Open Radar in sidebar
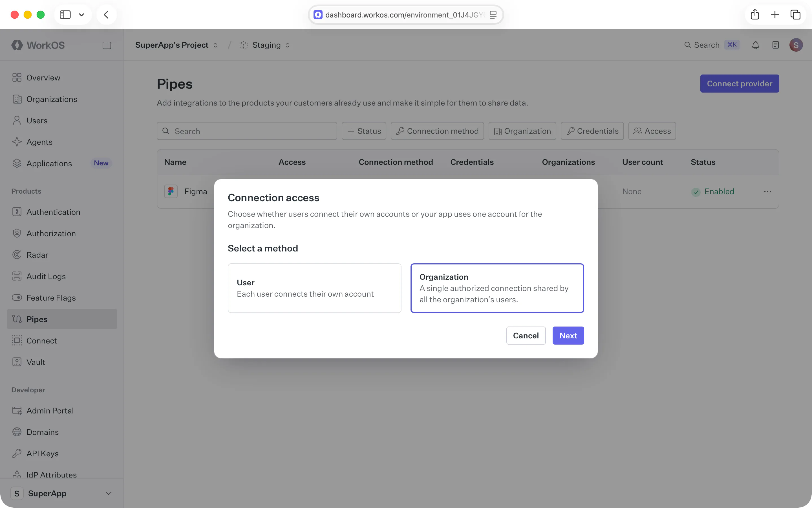The height and width of the screenshot is (508, 812). [x=62, y=255]
